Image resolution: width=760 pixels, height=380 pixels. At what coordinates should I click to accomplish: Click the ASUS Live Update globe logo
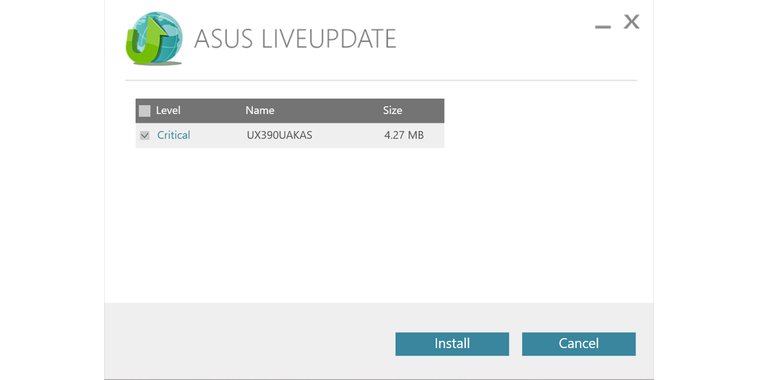pos(154,39)
